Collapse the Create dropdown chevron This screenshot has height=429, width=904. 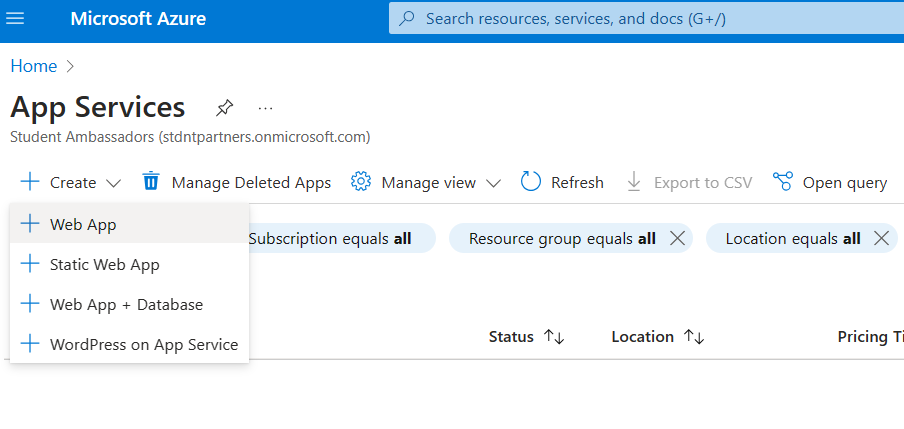coord(113,183)
